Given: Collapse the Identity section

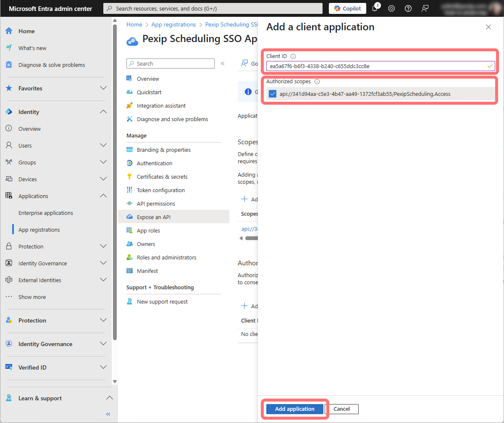Looking at the screenshot, I should [x=103, y=112].
